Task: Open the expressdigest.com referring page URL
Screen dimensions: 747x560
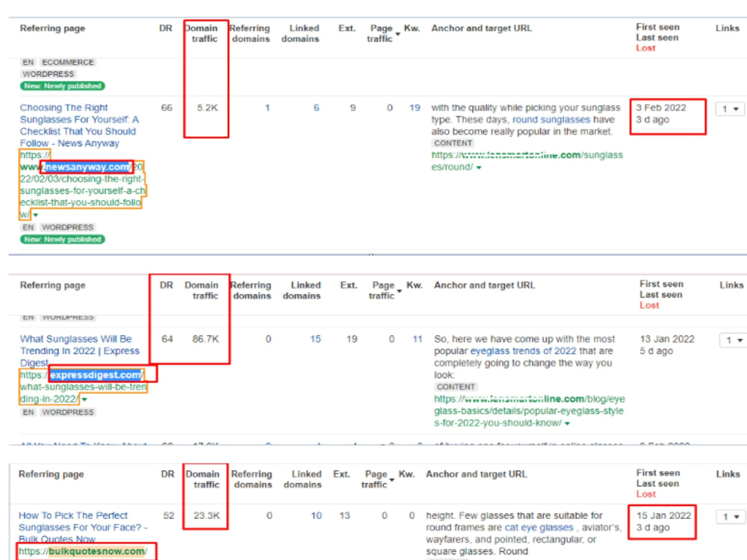Action: pos(83,387)
